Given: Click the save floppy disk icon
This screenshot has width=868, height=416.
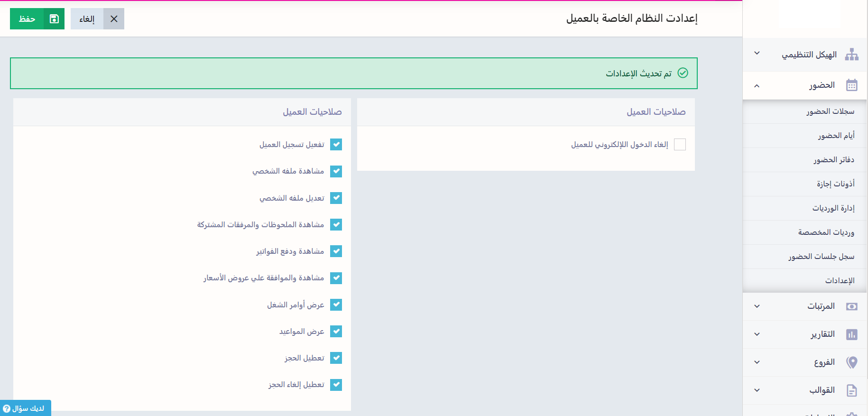Looking at the screenshot, I should point(54,19).
